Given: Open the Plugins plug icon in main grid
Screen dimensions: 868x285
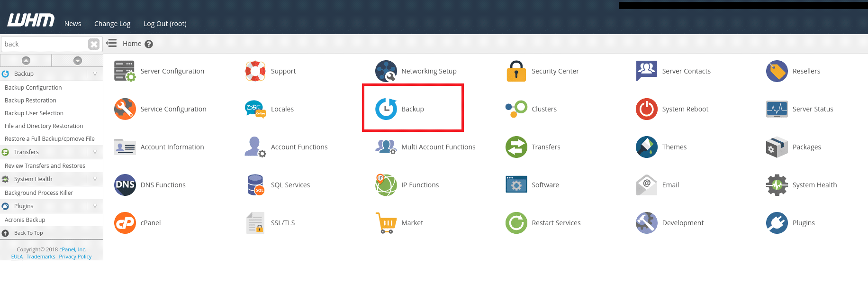Looking at the screenshot, I should (777, 223).
